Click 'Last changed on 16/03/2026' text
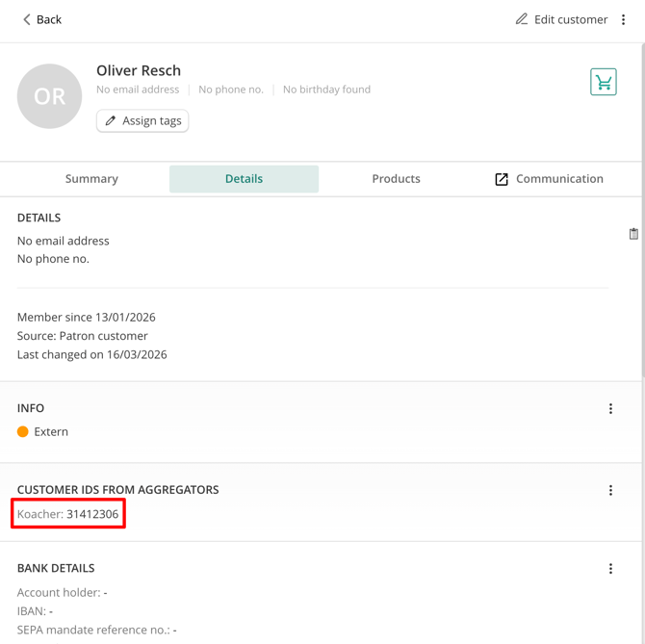645x644 pixels. 92,354
